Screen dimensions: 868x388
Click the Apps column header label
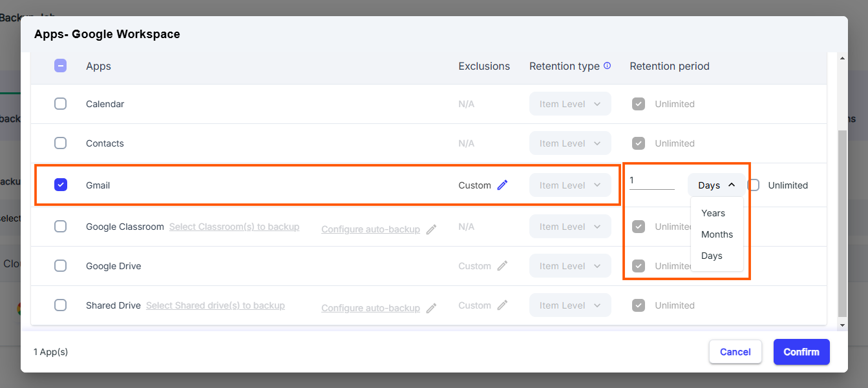(98, 66)
